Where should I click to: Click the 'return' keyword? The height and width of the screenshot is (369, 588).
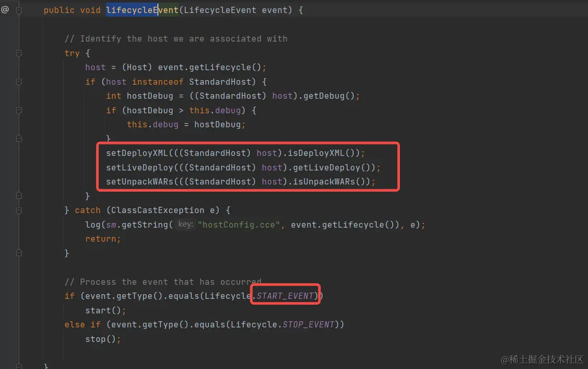pyautogui.click(x=100, y=239)
